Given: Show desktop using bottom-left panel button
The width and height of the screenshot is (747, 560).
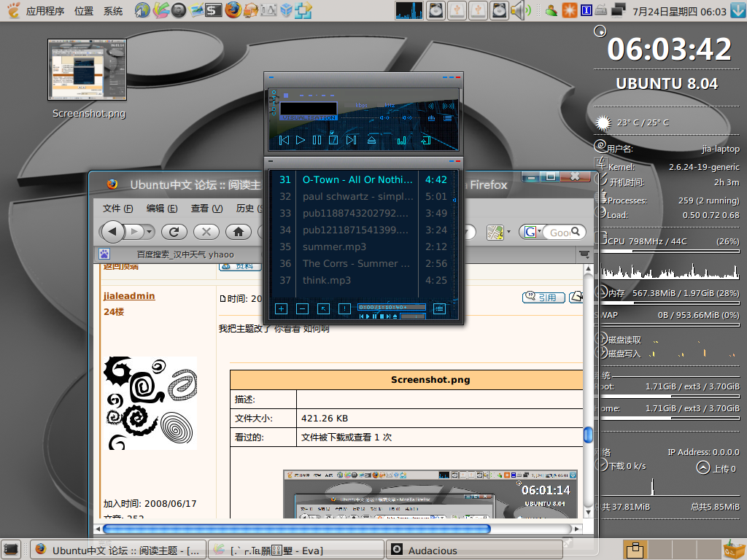Looking at the screenshot, I should coord(11,549).
